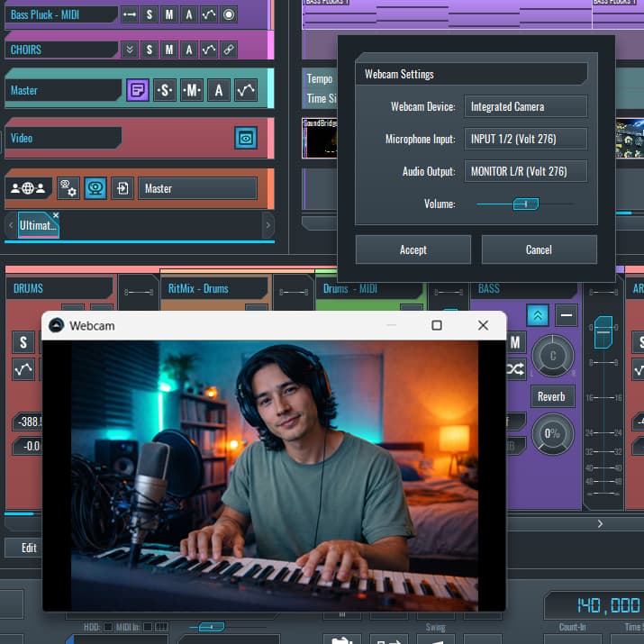This screenshot has height=644, width=644.
Task: Adjust the small slider in bottom status bar
Action: tap(212, 627)
